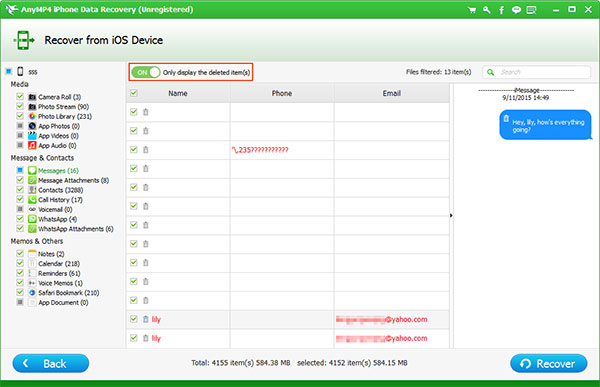Click the WhatsApp Attachments icon

pyautogui.click(x=32, y=229)
